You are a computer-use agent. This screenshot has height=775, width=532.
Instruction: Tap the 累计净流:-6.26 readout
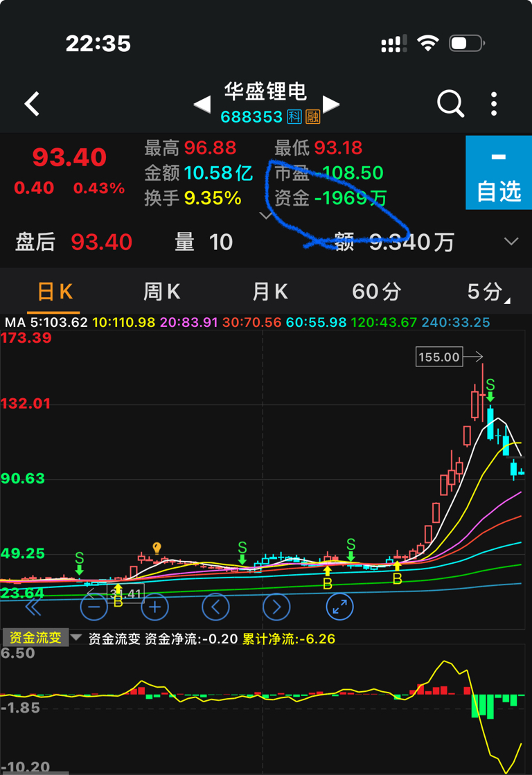point(288,639)
